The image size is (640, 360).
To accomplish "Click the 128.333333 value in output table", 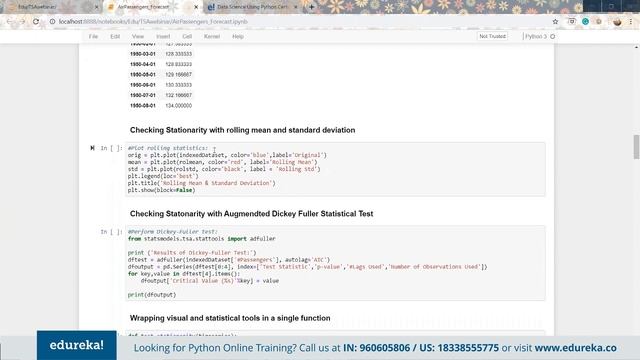I will coord(178,54).
